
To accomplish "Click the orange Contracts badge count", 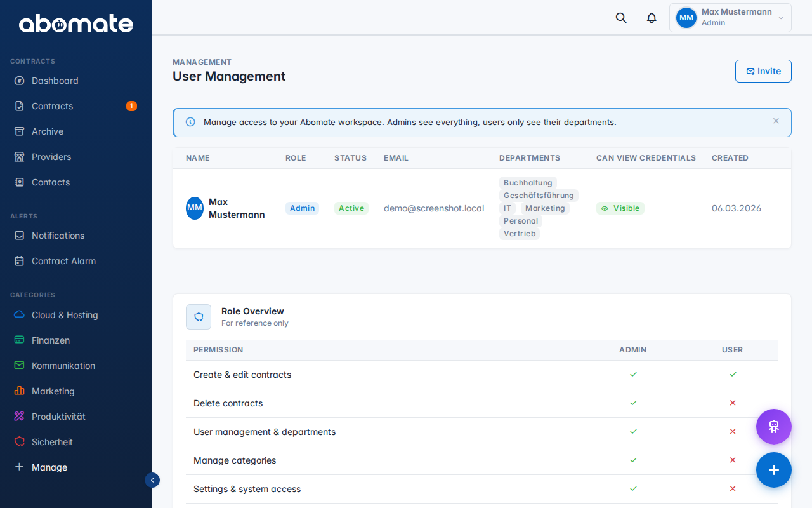I will click(131, 106).
